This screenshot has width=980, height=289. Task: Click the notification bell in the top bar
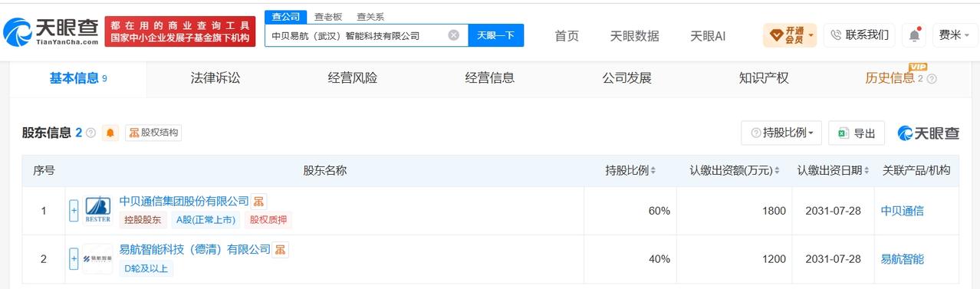tap(914, 35)
